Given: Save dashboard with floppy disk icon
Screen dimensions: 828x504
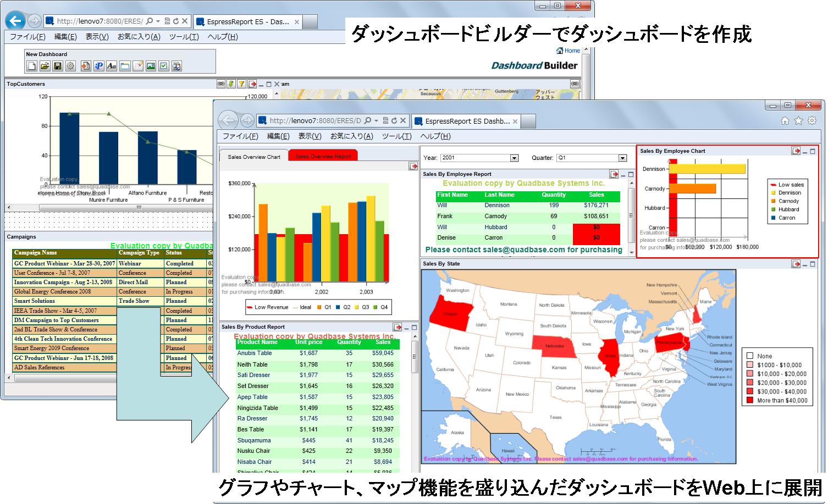Looking at the screenshot, I should (x=57, y=66).
